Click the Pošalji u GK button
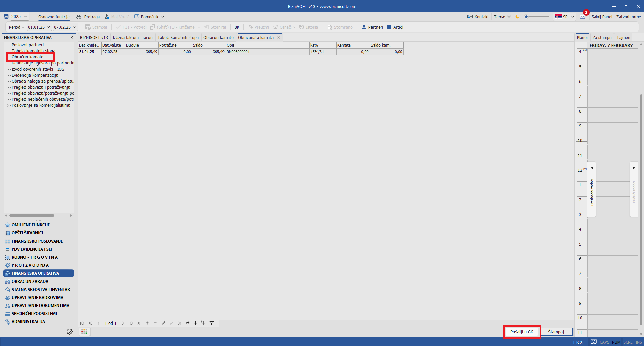This screenshot has height=346, width=644. [522, 332]
